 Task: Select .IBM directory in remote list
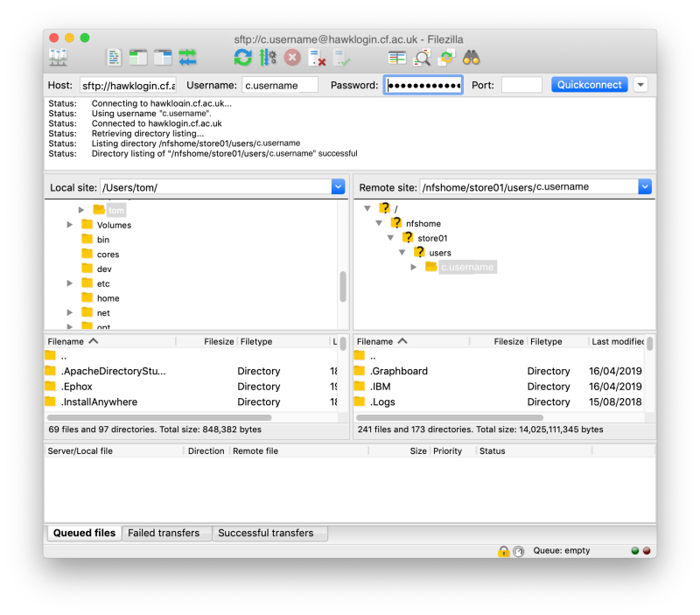499,387
